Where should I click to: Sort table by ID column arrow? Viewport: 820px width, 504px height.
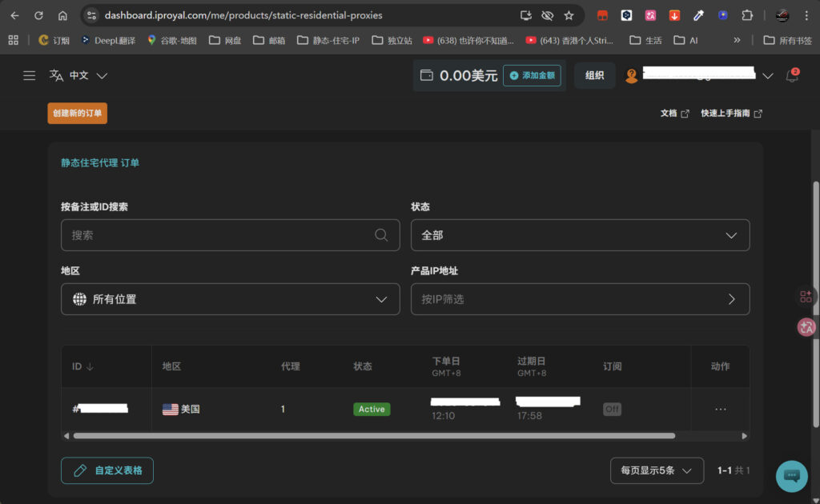point(90,366)
